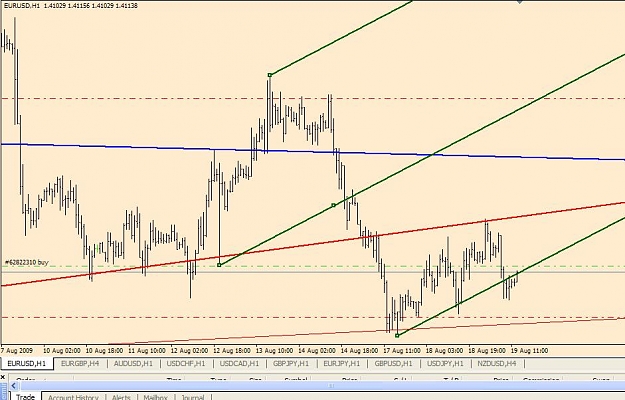The image size is (625, 400).
Task: Click the 17 Aug 11:00 time label
Action: [402, 351]
